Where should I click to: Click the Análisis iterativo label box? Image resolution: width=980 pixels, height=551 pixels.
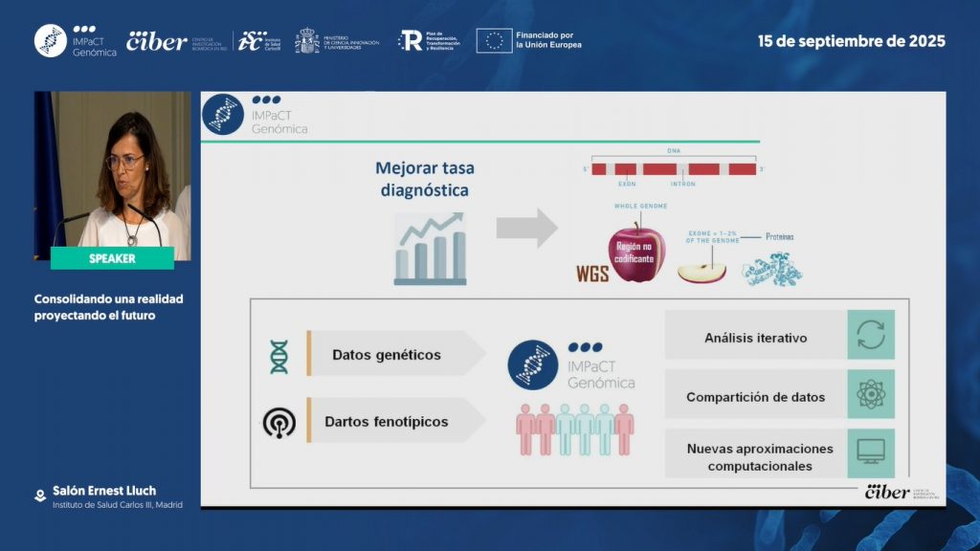click(755, 338)
